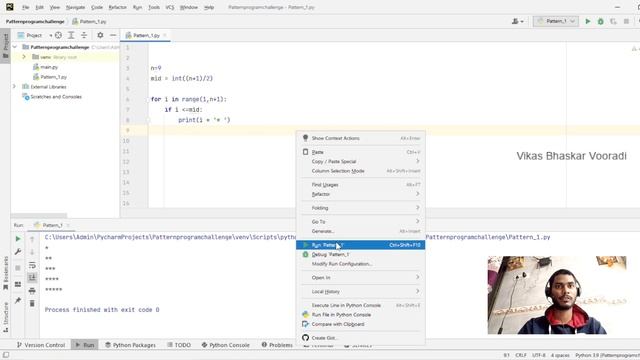Choose Paste in context menu
The image size is (640, 360).
point(360,152)
